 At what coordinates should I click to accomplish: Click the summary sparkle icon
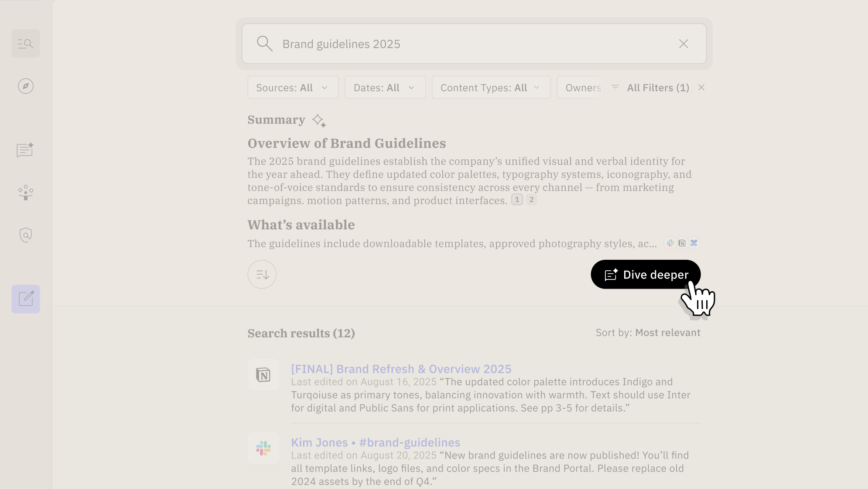[319, 121]
